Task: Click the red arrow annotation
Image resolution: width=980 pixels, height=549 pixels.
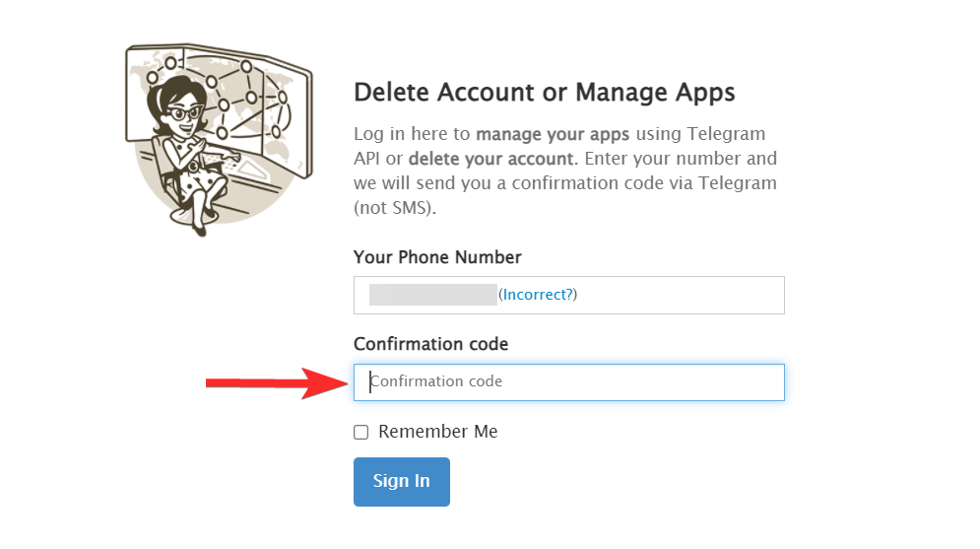Action: click(278, 382)
